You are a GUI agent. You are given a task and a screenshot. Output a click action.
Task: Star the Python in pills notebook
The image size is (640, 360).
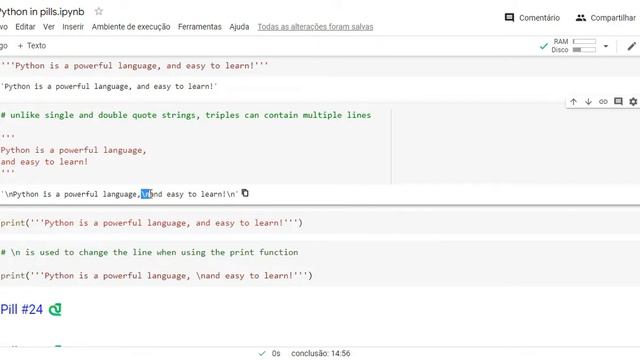pyautogui.click(x=98, y=11)
